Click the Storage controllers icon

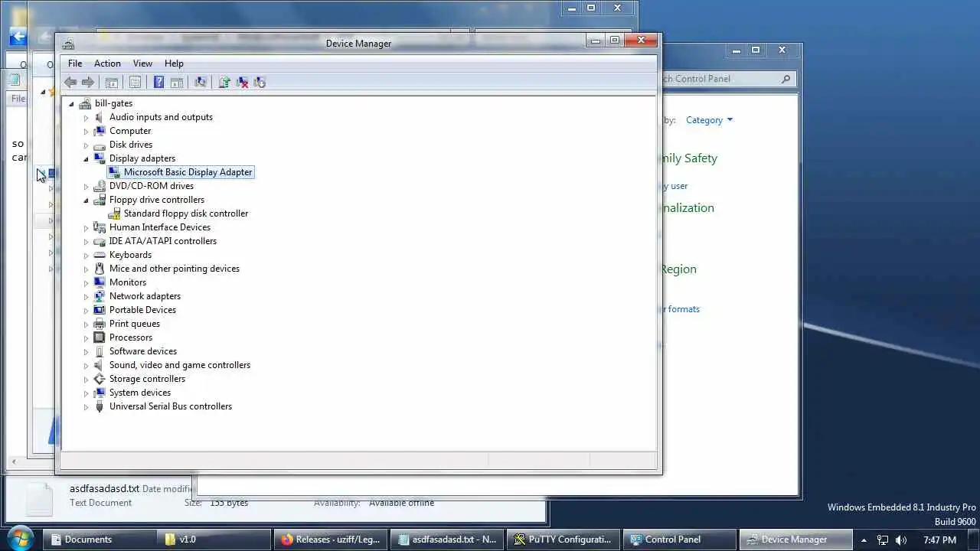[100, 379]
